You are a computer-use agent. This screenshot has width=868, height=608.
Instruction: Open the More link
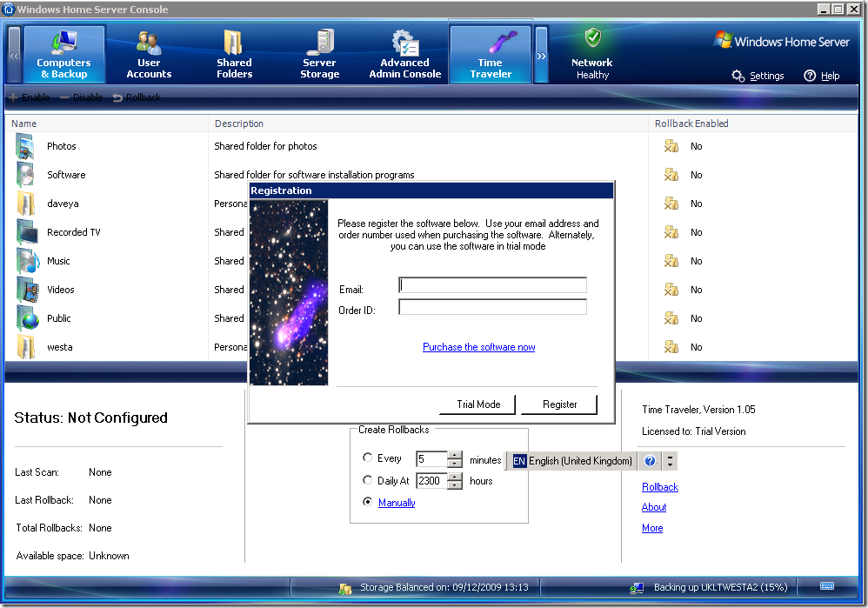point(652,528)
